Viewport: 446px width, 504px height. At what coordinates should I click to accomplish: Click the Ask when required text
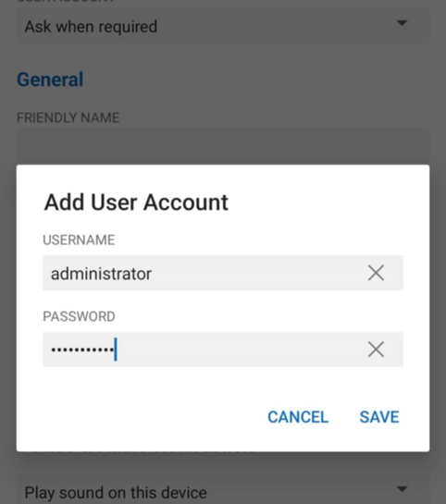91,27
